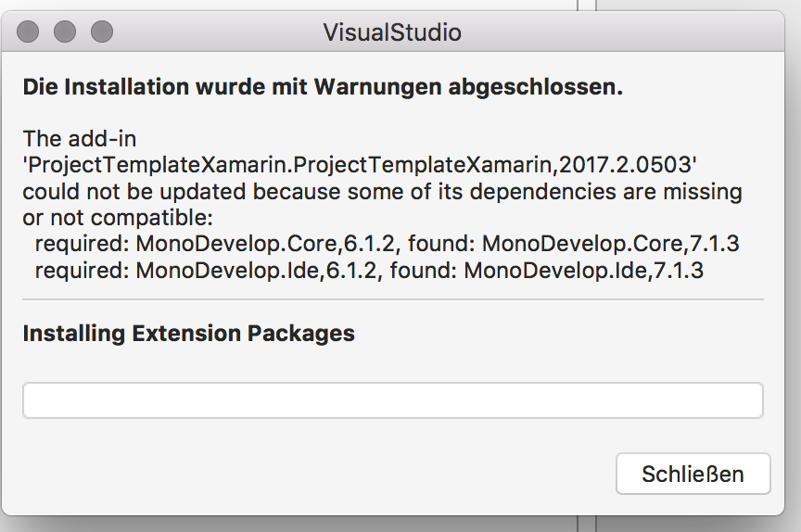Screen dimensions: 801x532
Task: Click the 'could not be updated' message line
Action: pyautogui.click(x=382, y=192)
